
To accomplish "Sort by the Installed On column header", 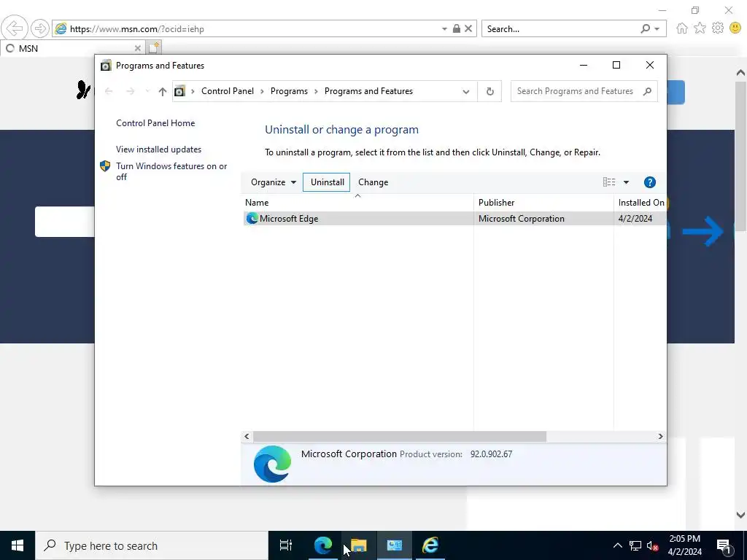I will coord(640,203).
